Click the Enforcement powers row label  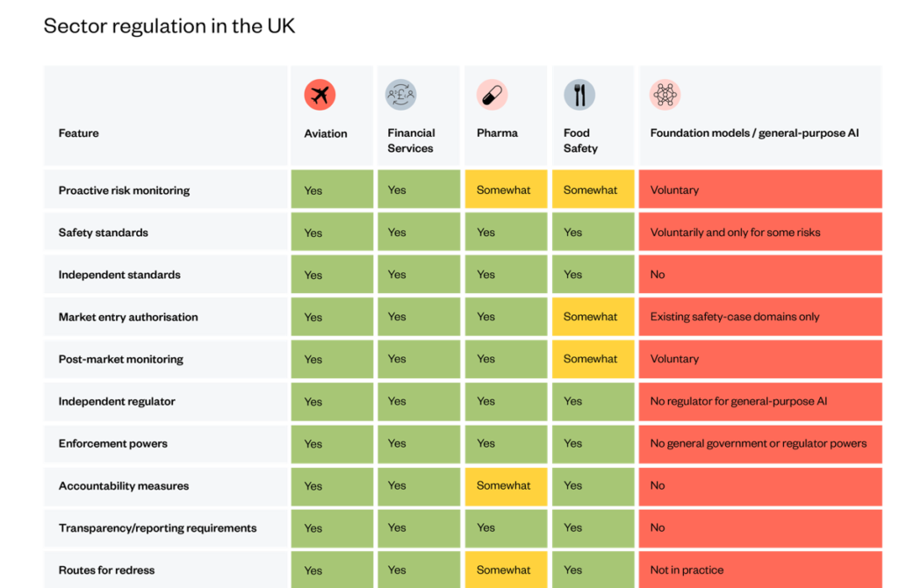pos(113,444)
